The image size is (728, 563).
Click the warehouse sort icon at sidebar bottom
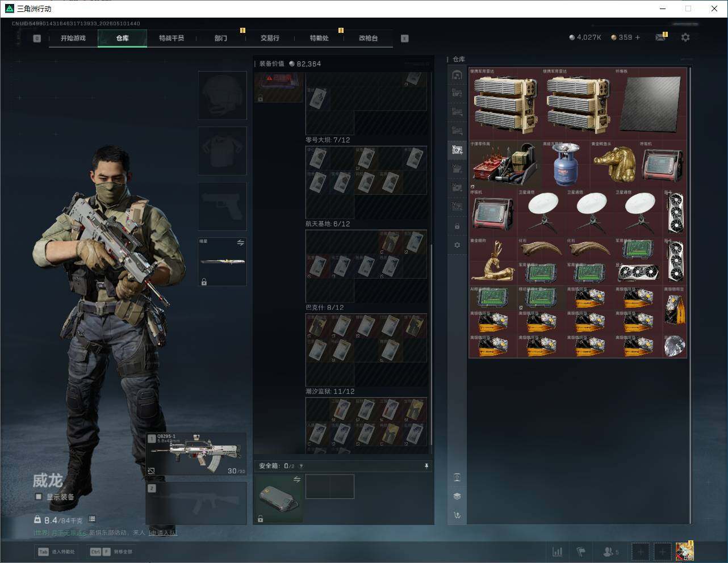click(457, 515)
